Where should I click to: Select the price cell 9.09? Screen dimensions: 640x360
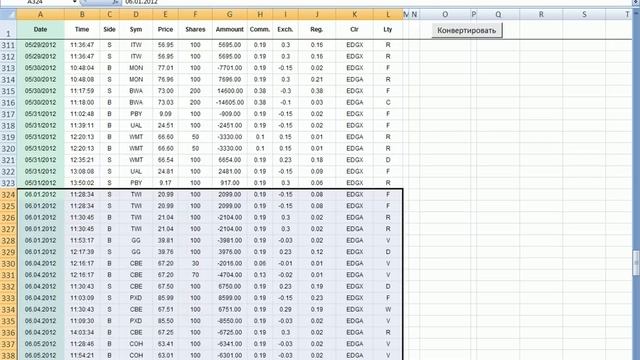(165, 114)
